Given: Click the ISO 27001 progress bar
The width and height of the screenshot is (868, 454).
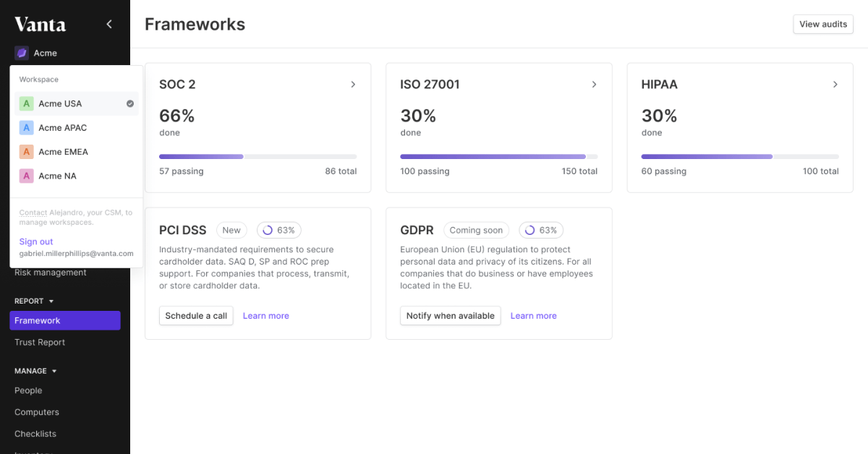Looking at the screenshot, I should [499, 156].
